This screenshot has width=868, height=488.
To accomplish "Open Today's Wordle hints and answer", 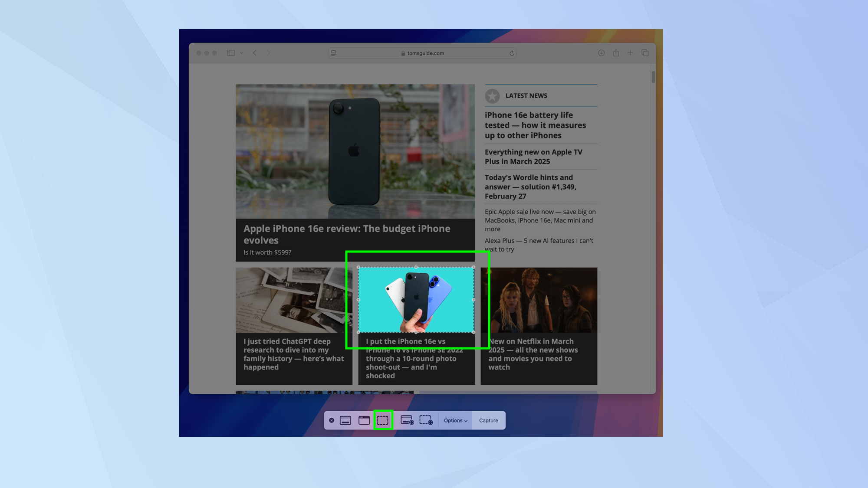I will pyautogui.click(x=530, y=187).
